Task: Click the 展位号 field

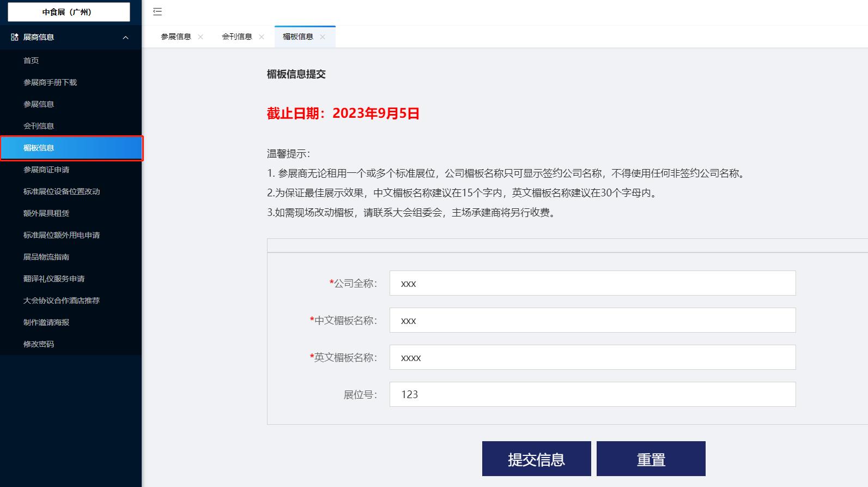Action: tap(592, 394)
